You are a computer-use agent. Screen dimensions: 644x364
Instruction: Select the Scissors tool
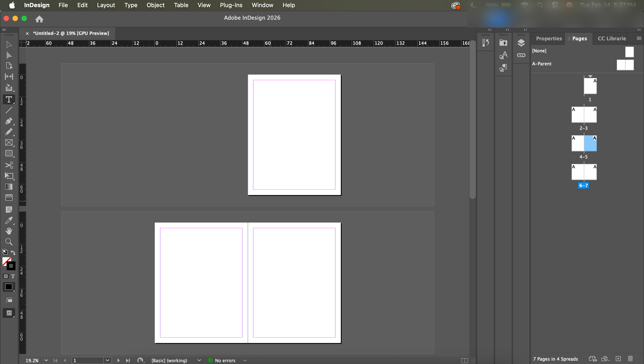pos(9,165)
